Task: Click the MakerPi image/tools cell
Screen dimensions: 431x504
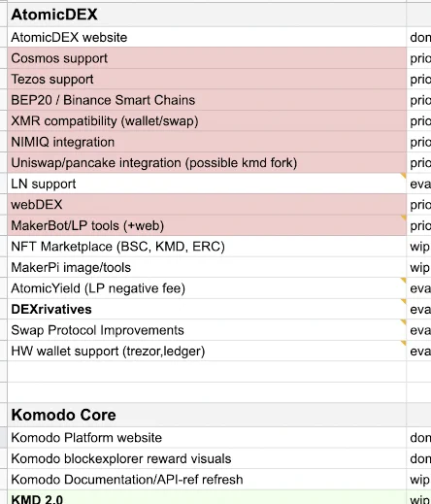Action: coord(207,267)
